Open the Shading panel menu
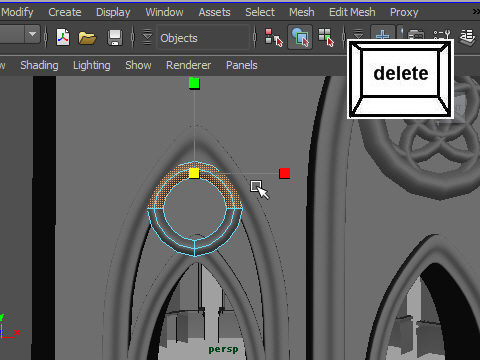The height and width of the screenshot is (360, 480). point(39,65)
